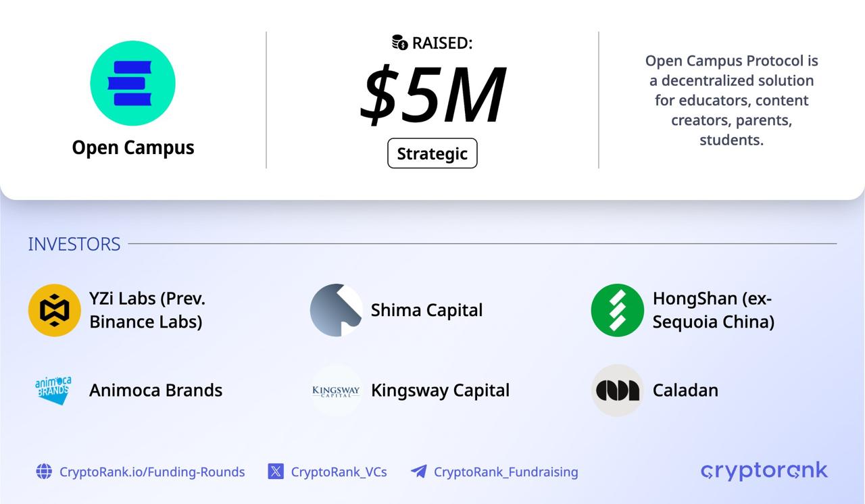The width and height of the screenshot is (865, 504).
Task: Click the Shima Capital logo icon
Action: (x=336, y=310)
